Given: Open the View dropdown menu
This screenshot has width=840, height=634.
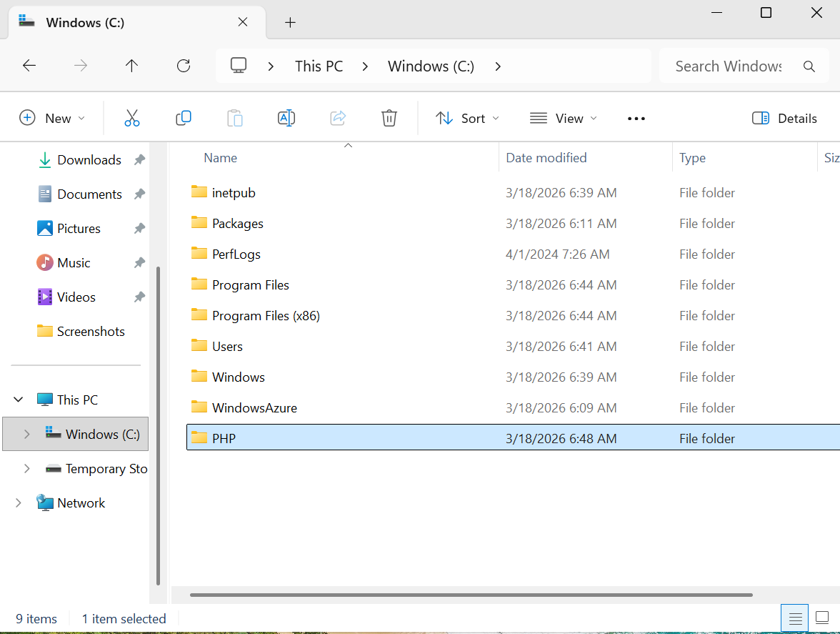Looking at the screenshot, I should click(563, 119).
